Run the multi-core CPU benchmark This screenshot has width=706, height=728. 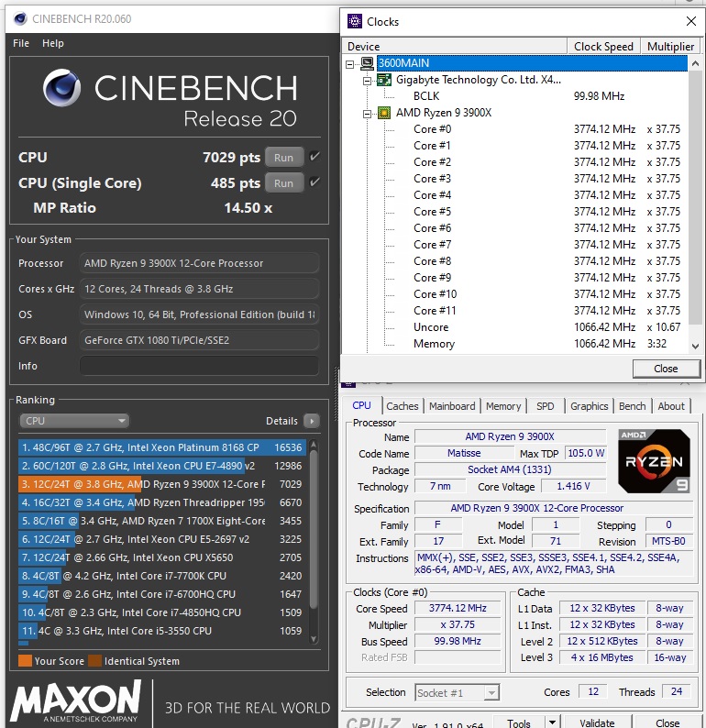click(x=284, y=158)
